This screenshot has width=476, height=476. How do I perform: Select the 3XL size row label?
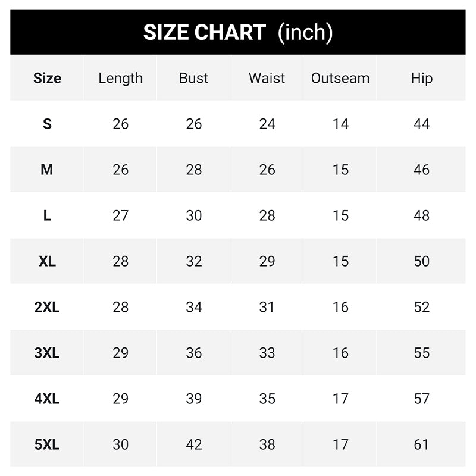coord(47,353)
